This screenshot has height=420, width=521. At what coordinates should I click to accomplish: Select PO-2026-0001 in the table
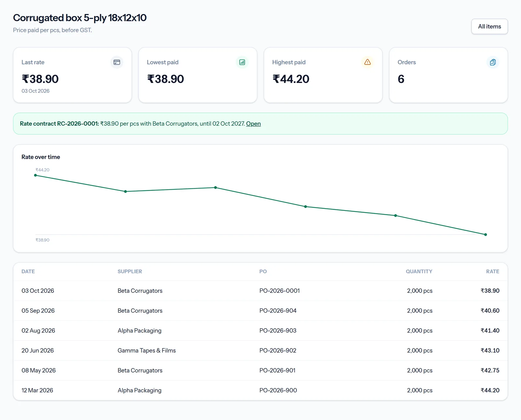pos(280,291)
